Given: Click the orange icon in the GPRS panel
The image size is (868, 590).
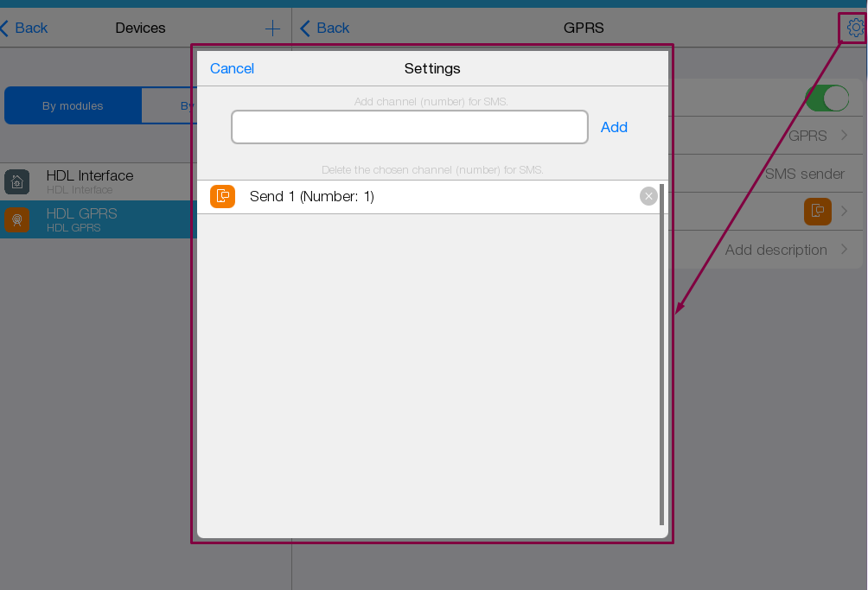Looking at the screenshot, I should click(x=817, y=212).
